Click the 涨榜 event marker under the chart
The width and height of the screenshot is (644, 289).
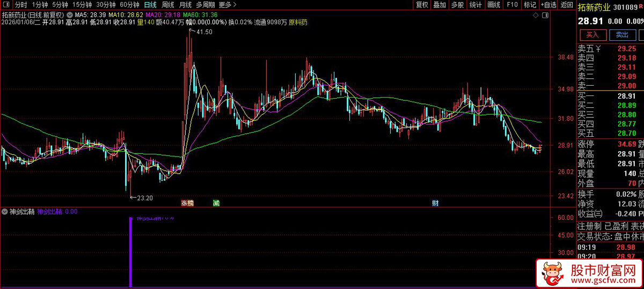tap(187, 204)
